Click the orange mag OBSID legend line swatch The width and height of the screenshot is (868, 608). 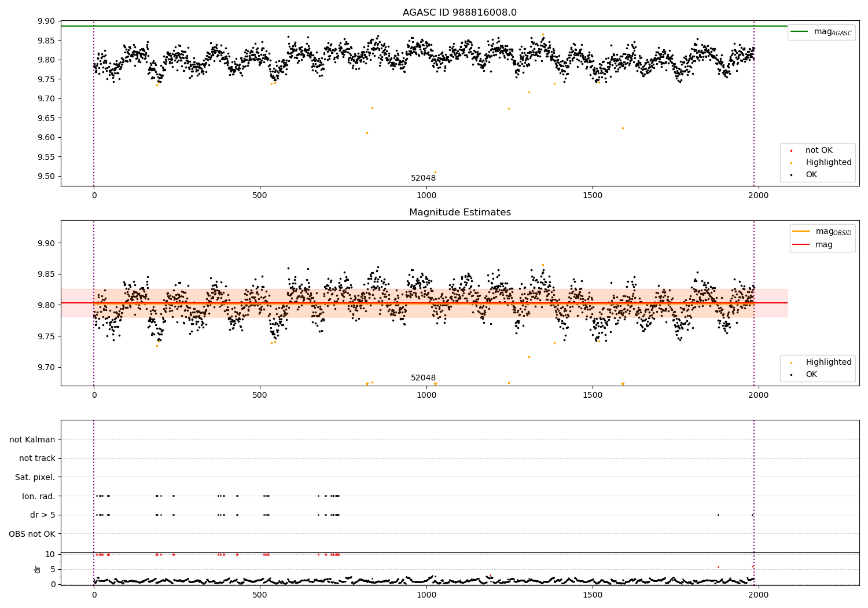[x=801, y=232]
